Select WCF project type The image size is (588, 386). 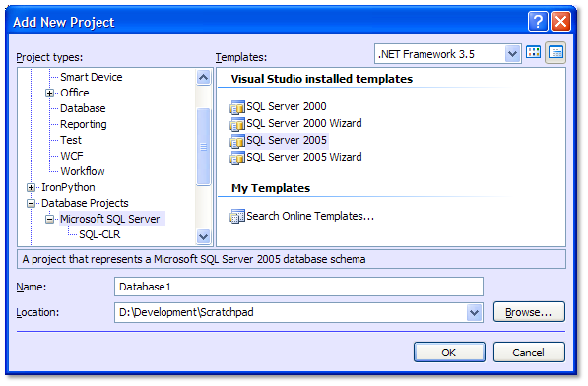pyautogui.click(x=72, y=156)
